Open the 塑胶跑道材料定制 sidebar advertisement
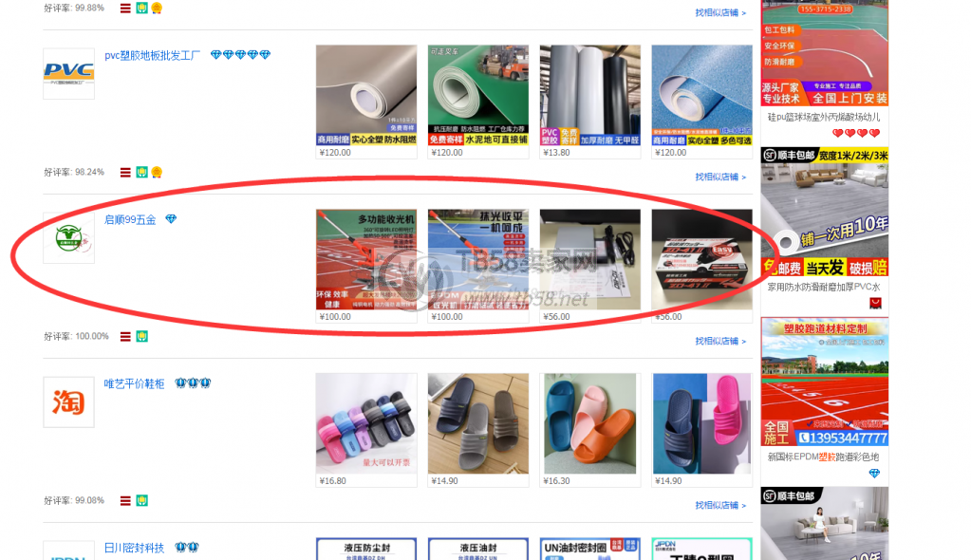Image resolution: width=971 pixels, height=560 pixels. pos(825,382)
